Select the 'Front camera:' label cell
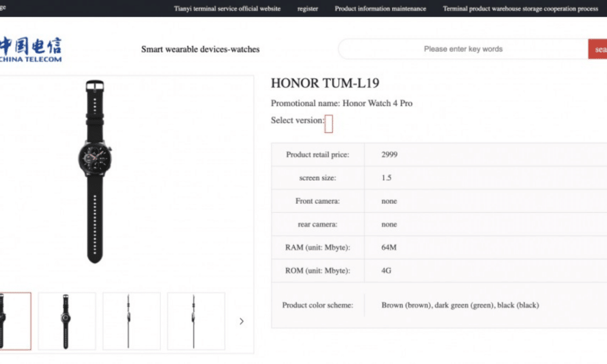The image size is (607, 364). point(318,201)
